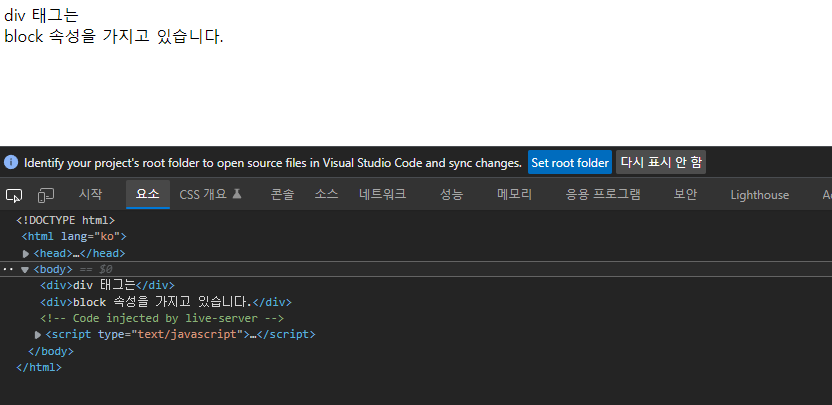Click the flask icon beside CSS 개요
The width and height of the screenshot is (832, 405).
pos(237,194)
